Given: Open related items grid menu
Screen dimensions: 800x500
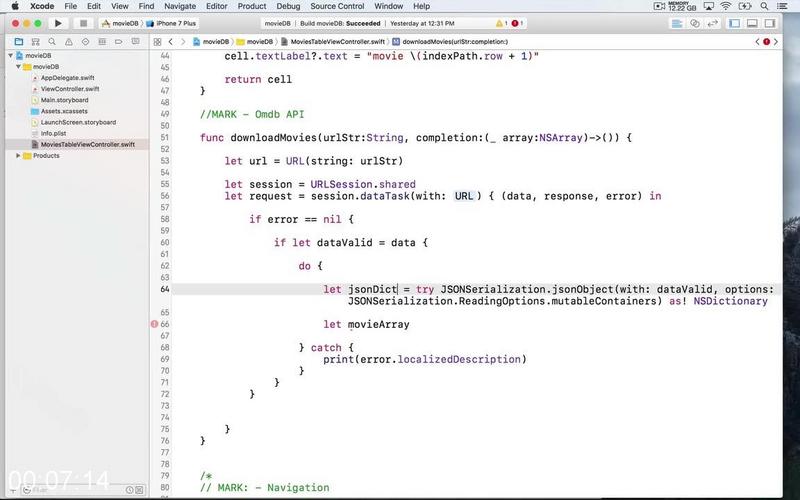Looking at the screenshot, I should coord(157,42).
